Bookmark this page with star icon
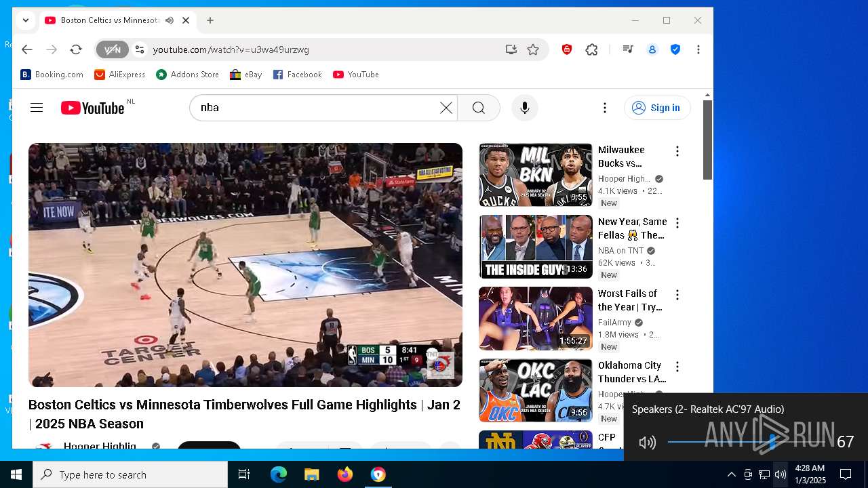The height and width of the screenshot is (488, 868). 533,49
